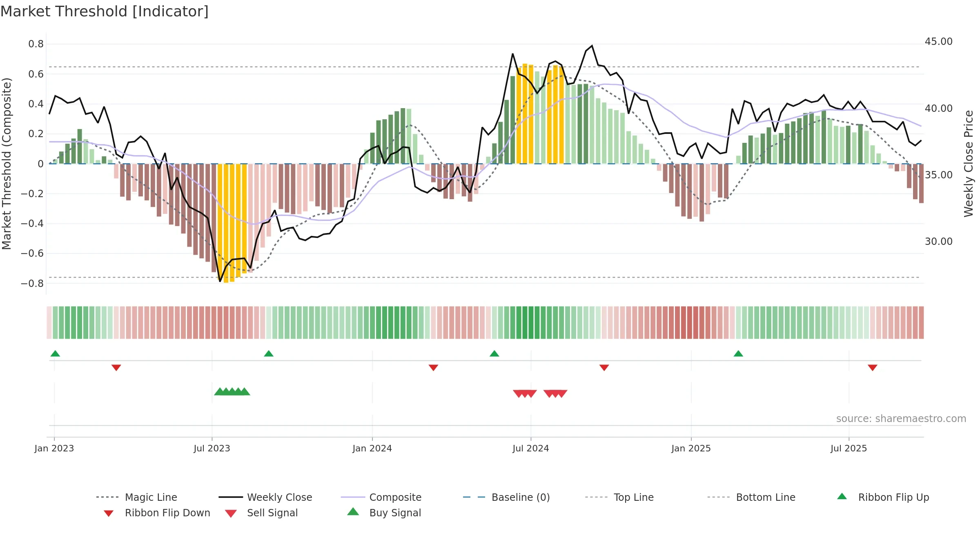Image resolution: width=980 pixels, height=551 pixels.
Task: Click the 35.00 price axis label
Action: pos(939,175)
